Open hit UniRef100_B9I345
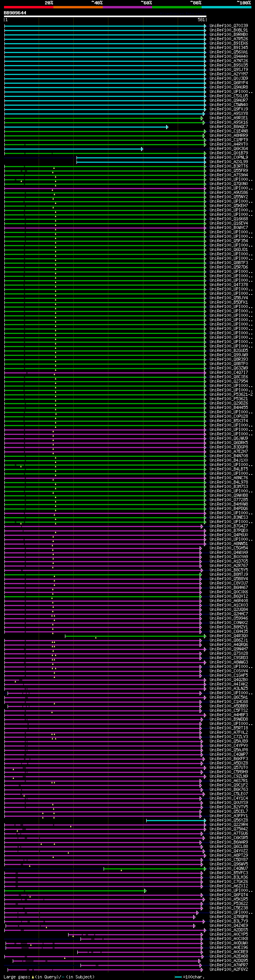Screen dimensions: 255x980 [x=229, y=47]
